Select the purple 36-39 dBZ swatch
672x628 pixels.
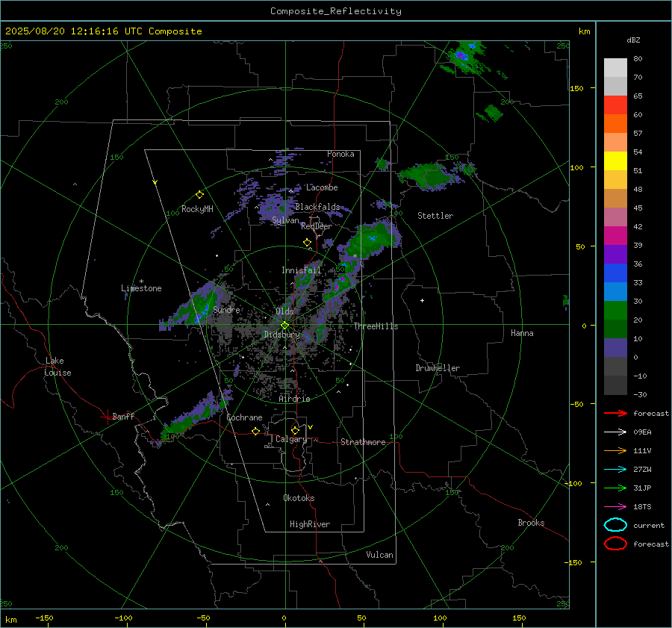click(615, 255)
